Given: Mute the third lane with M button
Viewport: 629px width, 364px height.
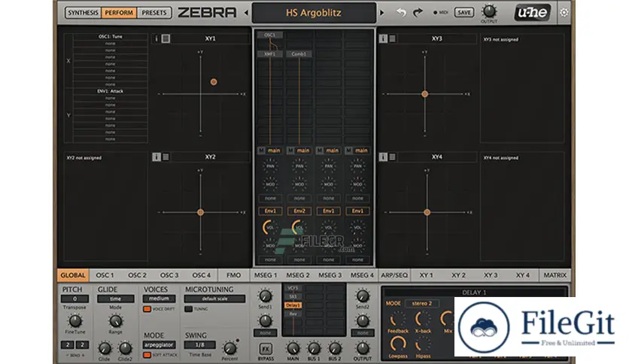Looking at the screenshot, I should (x=320, y=150).
